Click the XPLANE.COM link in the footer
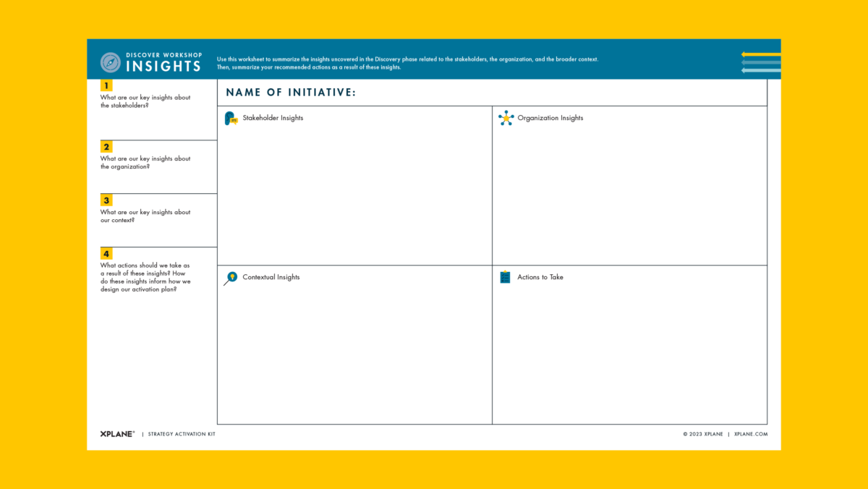This screenshot has height=489, width=868. click(751, 434)
